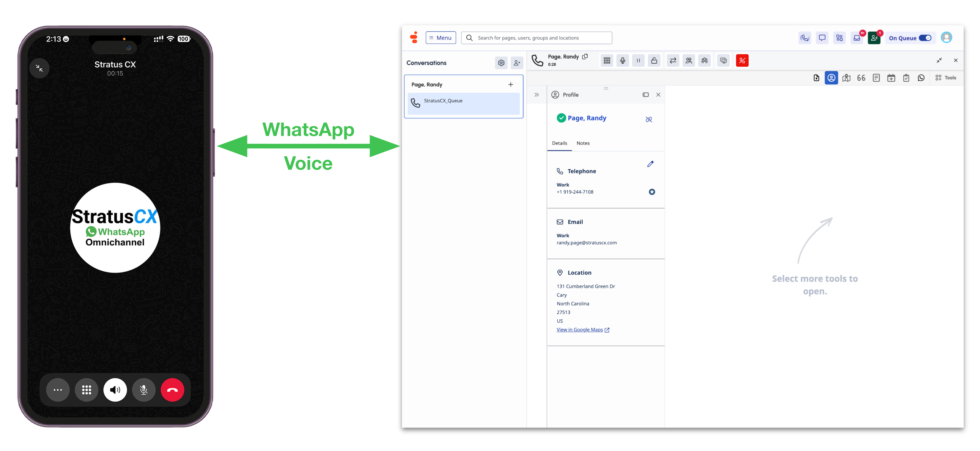The image size is (980, 451).
Task: Put the call on hold
Action: [x=638, y=61]
